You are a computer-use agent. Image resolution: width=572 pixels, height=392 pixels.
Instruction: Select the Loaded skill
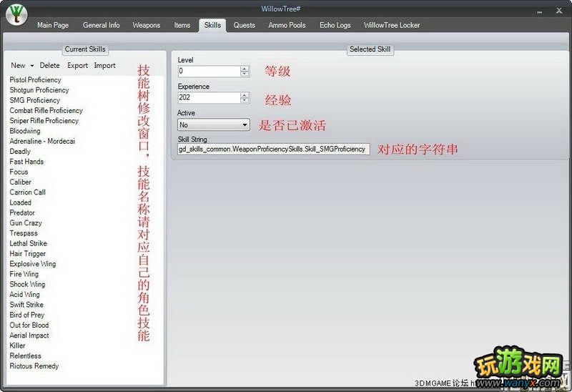(20, 202)
